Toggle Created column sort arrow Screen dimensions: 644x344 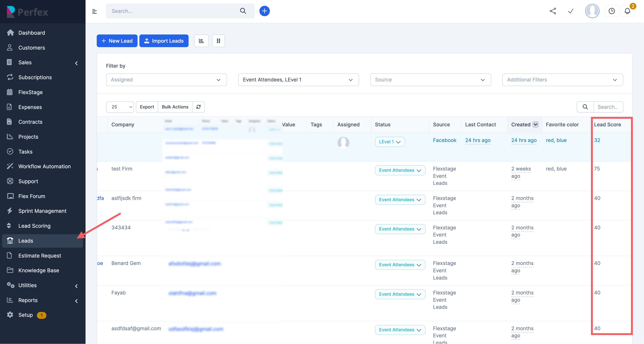coord(535,124)
